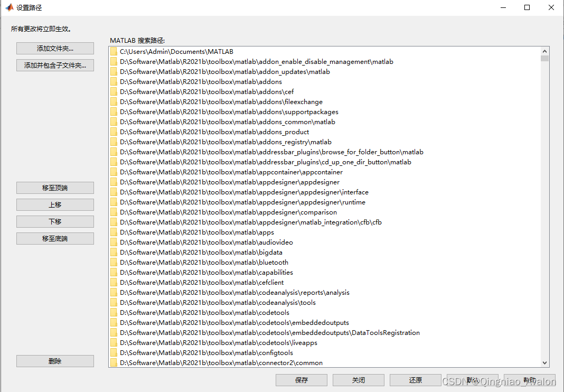Click the 添加文件夹... button
This screenshot has width=564, height=392.
coord(55,48)
